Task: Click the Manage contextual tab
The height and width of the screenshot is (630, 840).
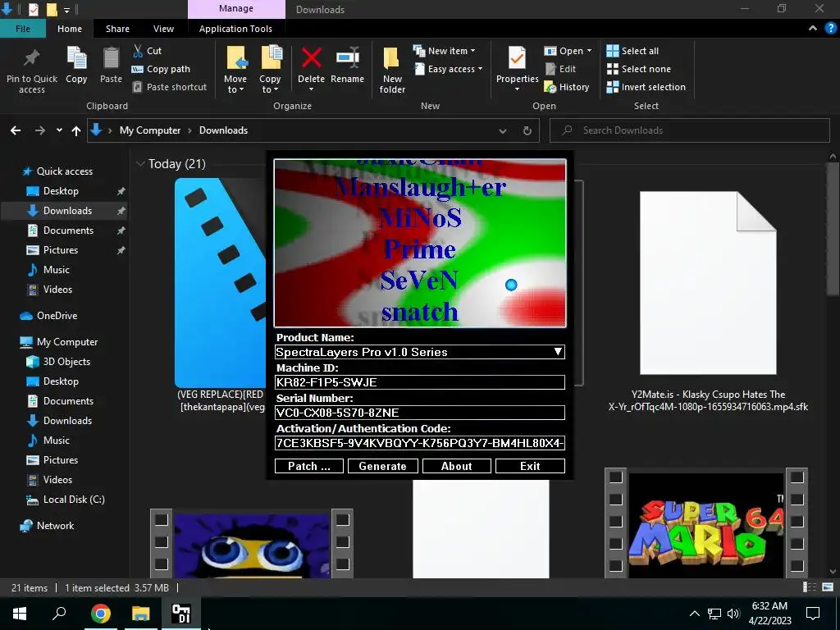Action: [x=236, y=8]
